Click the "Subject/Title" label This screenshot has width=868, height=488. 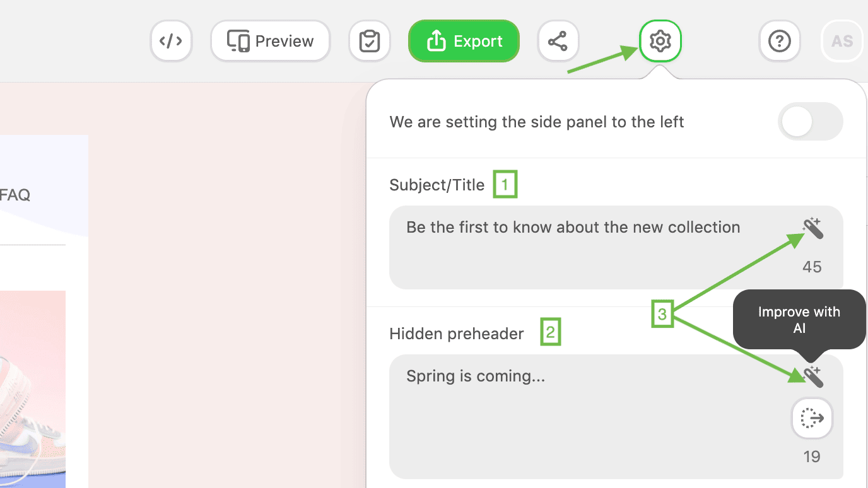click(437, 185)
